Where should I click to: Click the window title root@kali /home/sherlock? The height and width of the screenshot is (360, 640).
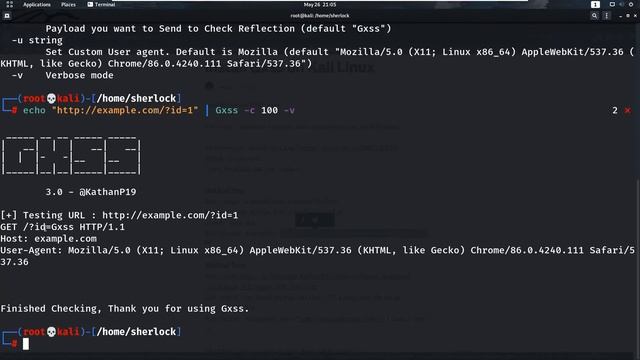(x=320, y=16)
